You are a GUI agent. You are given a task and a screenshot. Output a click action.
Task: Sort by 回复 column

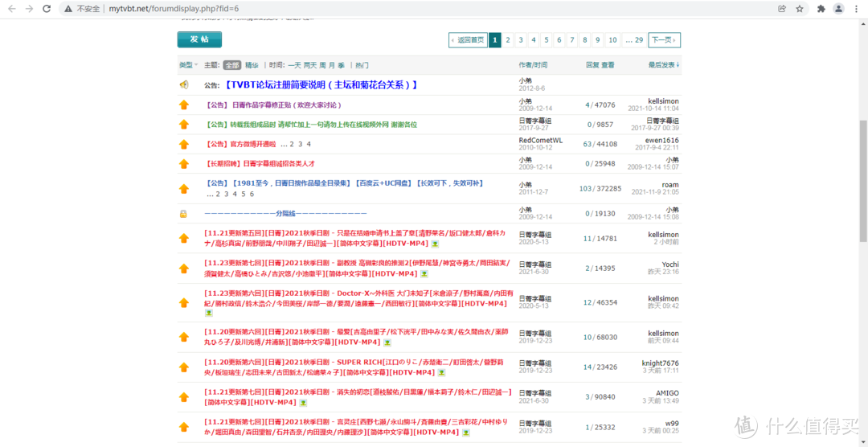(x=593, y=65)
